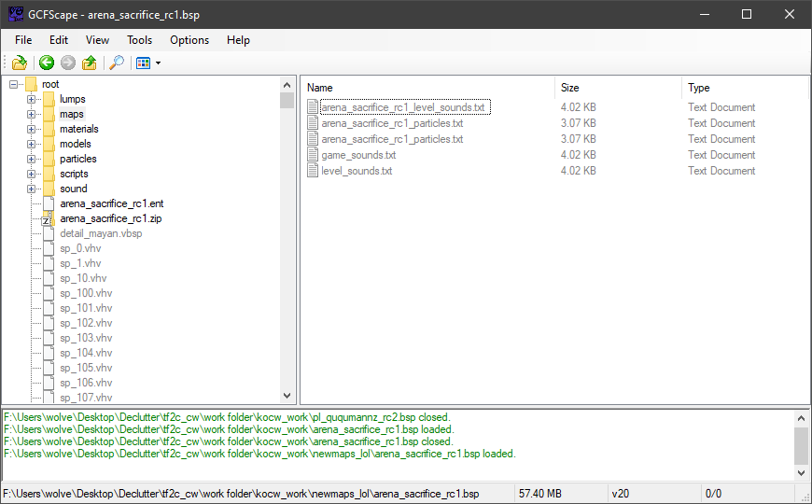Select the lumps folder

73,99
